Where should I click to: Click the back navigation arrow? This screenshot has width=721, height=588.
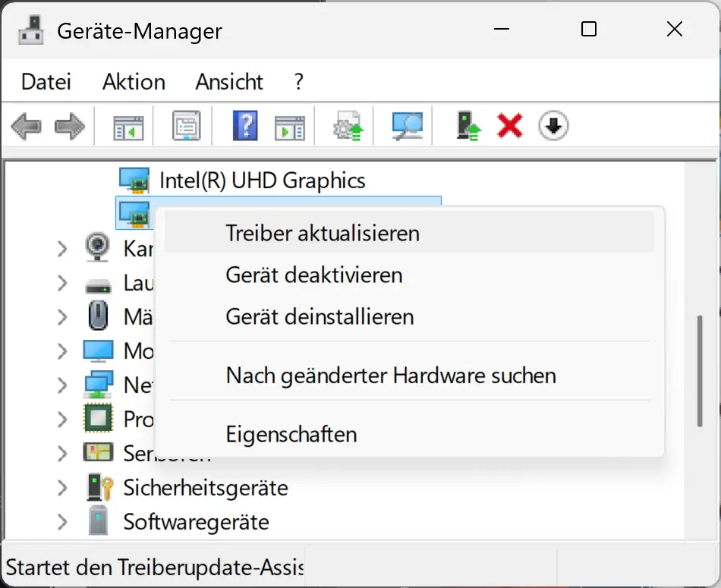point(25,126)
